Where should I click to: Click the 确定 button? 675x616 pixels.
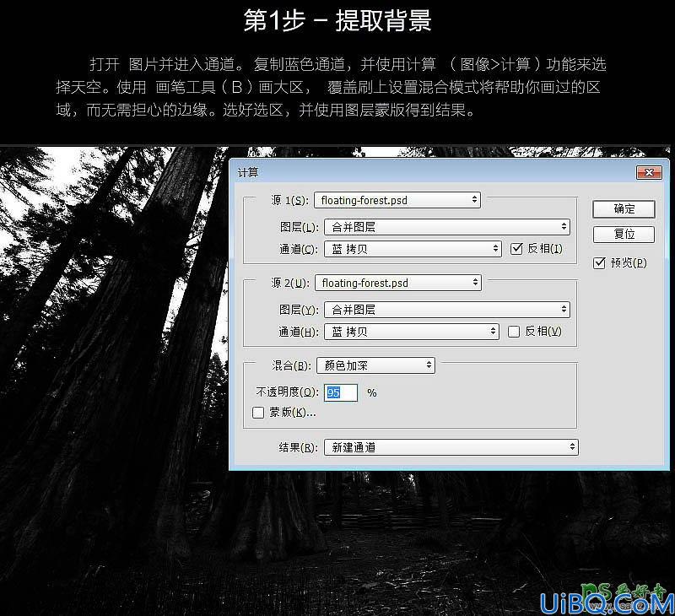point(624,209)
